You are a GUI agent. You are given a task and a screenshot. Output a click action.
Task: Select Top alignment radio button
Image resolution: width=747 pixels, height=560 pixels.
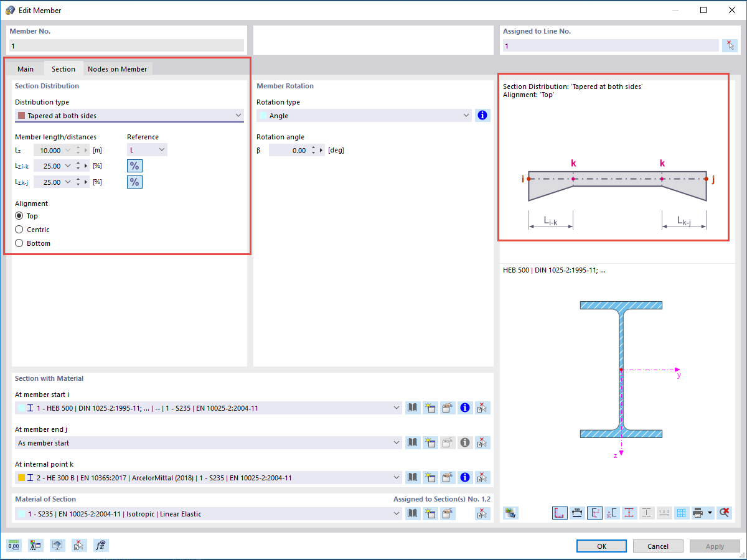click(x=19, y=216)
